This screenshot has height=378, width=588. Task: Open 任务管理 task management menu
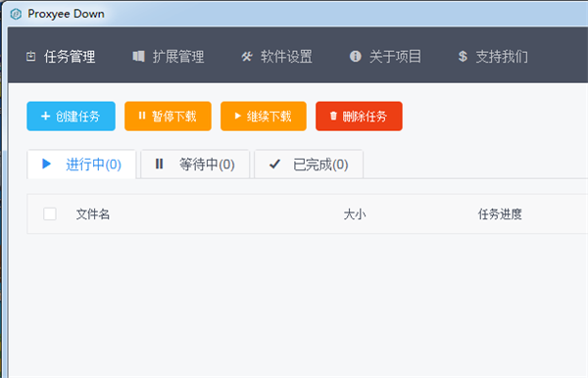click(x=61, y=57)
